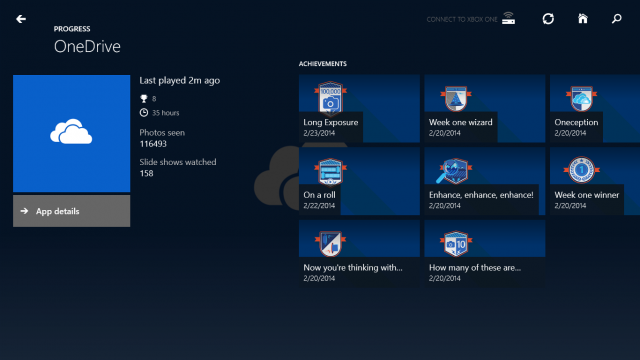Click the Week one wizard hat badge
This screenshot has width=640, height=360.
[456, 98]
